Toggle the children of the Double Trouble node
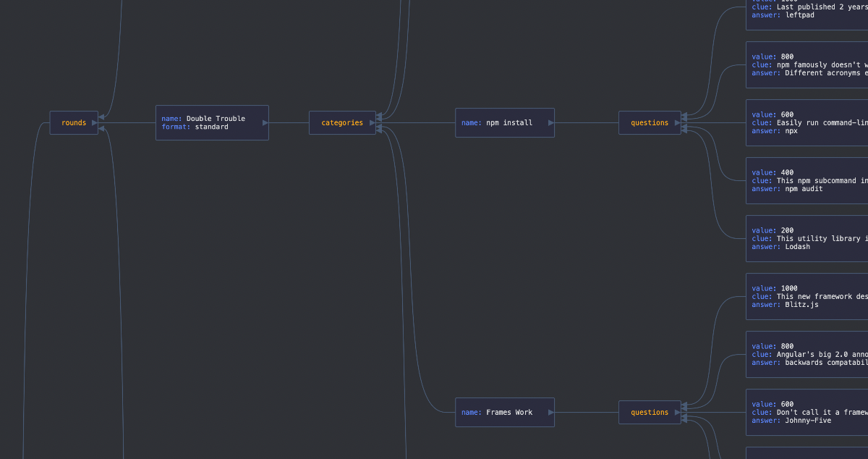 [x=264, y=122]
